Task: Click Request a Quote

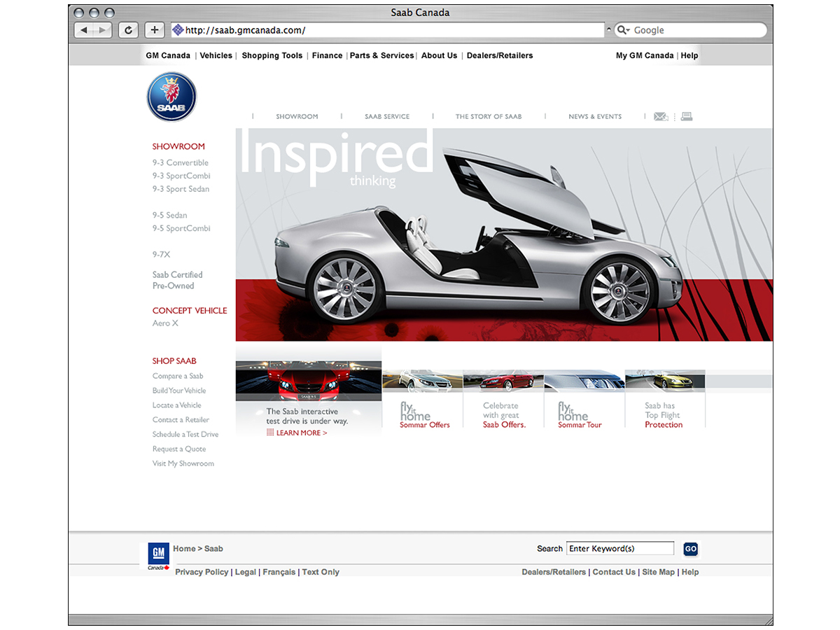Action: [x=179, y=450]
